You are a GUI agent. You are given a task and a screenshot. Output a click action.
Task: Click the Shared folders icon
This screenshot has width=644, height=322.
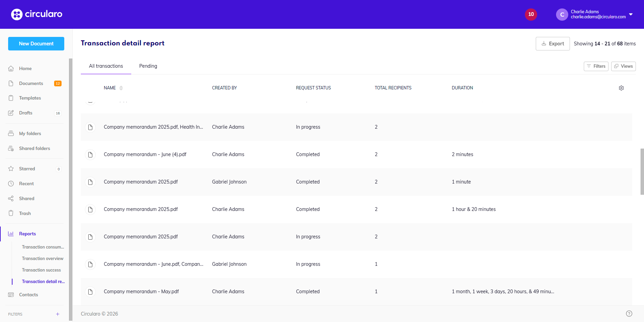pyautogui.click(x=11, y=148)
